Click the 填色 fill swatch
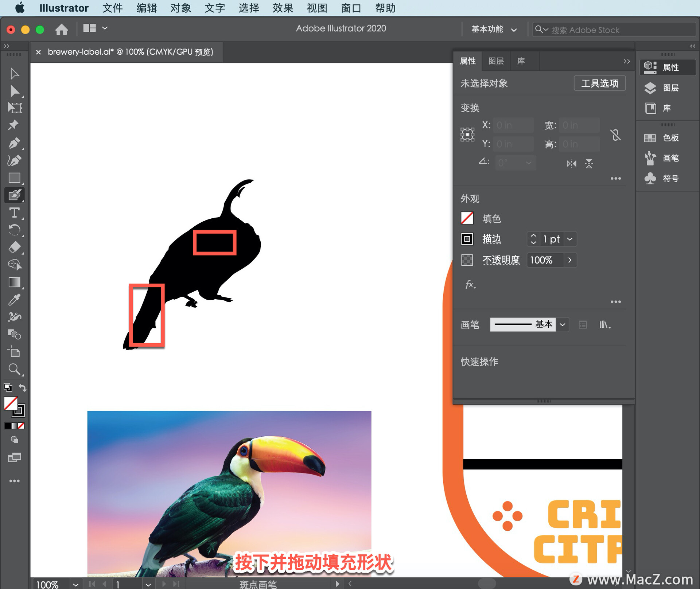The image size is (700, 589). coord(467,218)
